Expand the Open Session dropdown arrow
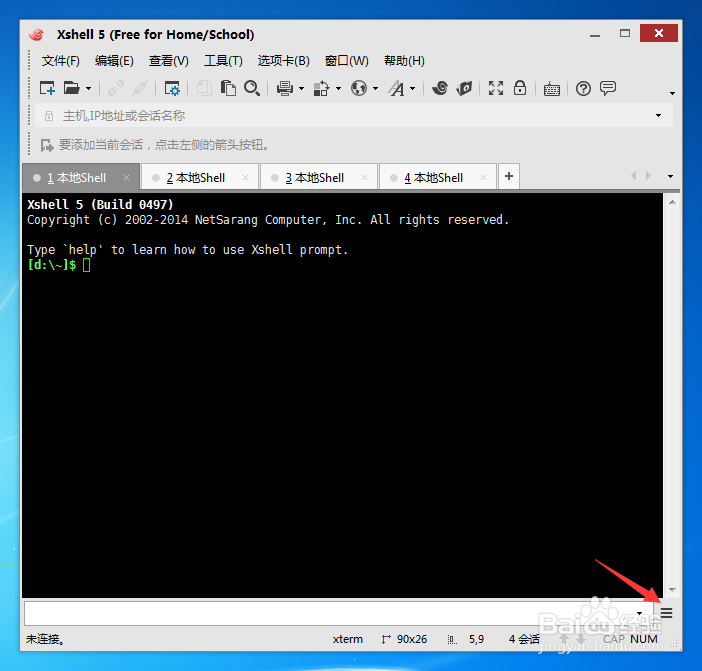 pyautogui.click(x=88, y=89)
